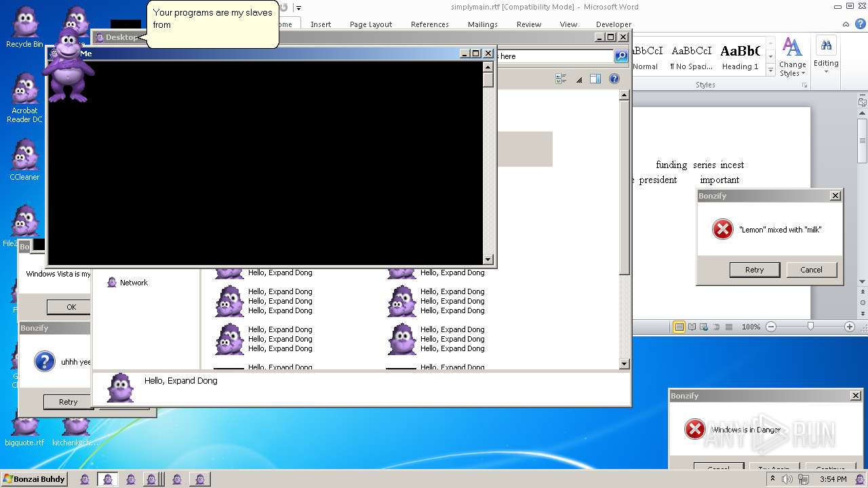868x488 pixels.
Task: Click the network tray icon
Action: point(803,479)
